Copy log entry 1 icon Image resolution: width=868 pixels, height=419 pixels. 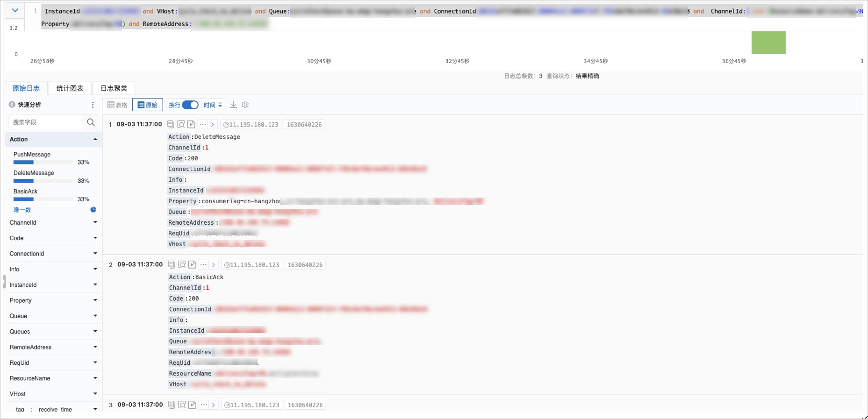pos(171,124)
